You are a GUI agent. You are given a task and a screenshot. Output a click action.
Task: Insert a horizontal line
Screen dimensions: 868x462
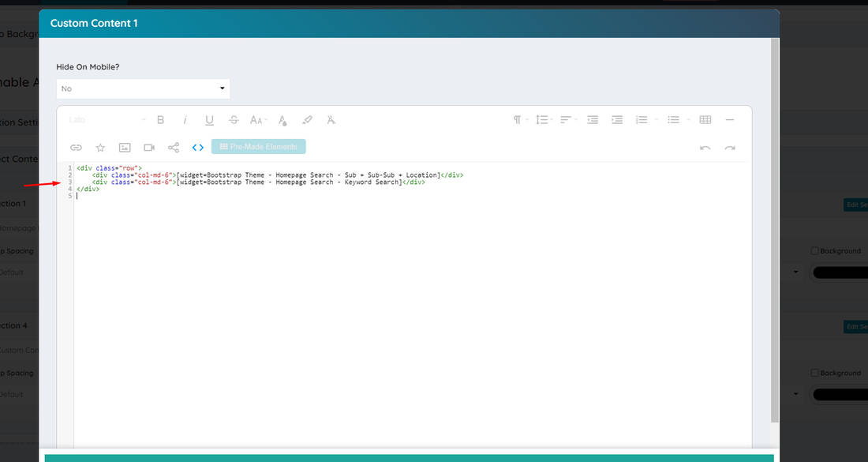(x=730, y=119)
